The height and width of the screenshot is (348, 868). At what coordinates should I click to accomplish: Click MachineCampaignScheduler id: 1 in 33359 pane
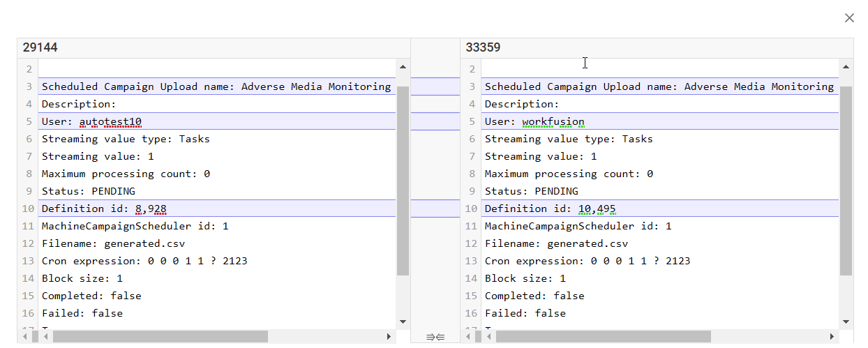(578, 226)
